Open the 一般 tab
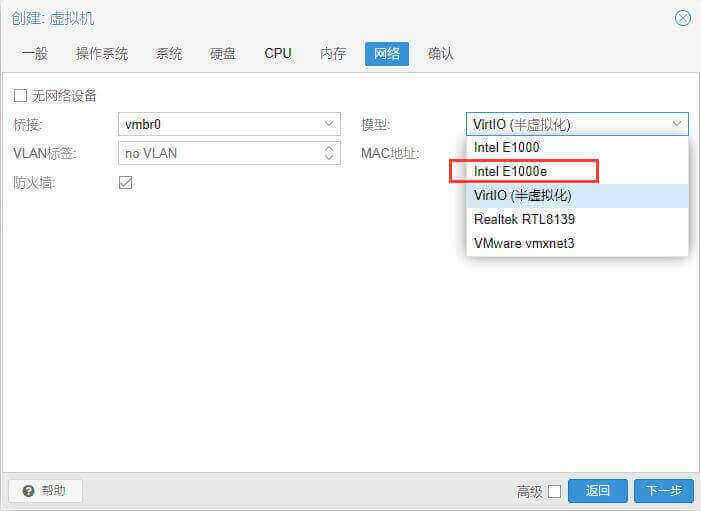Viewport: 701px width, 511px height. pyautogui.click(x=35, y=54)
